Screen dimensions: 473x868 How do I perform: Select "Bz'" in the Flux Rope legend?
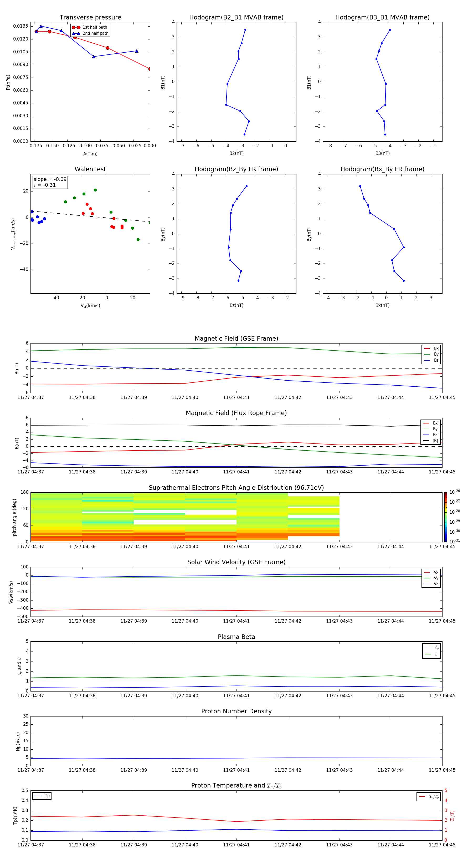431,435
